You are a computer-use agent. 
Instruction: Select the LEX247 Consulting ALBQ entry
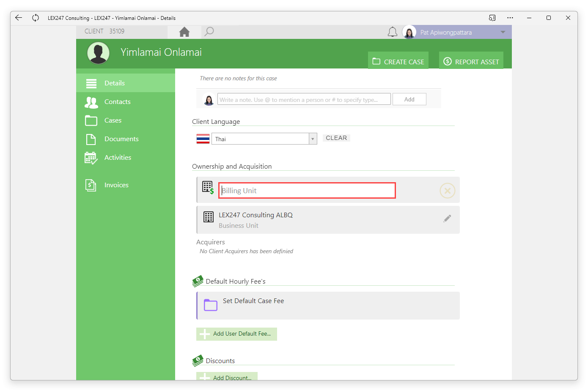coord(328,220)
